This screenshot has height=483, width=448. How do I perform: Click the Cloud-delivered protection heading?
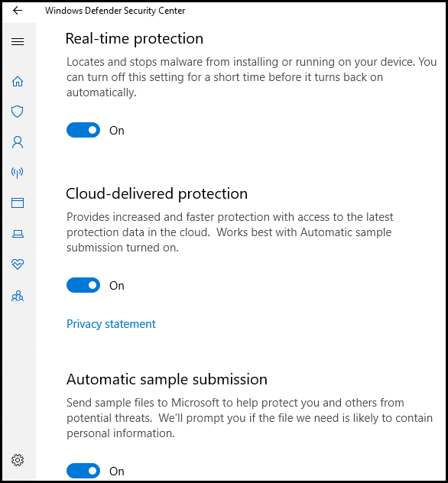pyautogui.click(x=157, y=194)
